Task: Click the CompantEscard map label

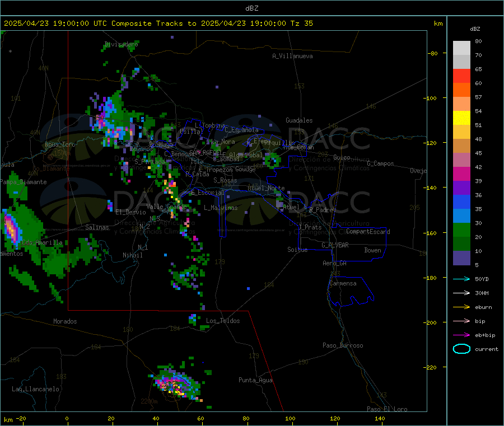Action: [368, 232]
